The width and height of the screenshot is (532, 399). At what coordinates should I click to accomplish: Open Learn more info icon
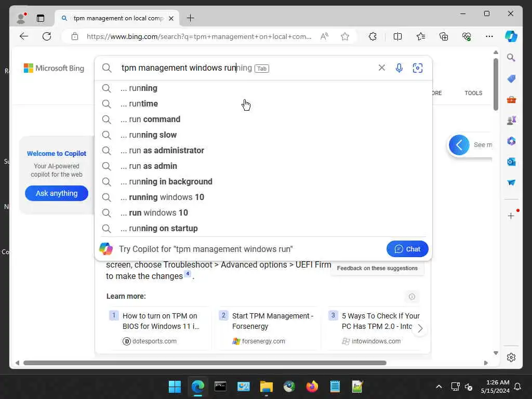[x=412, y=297]
